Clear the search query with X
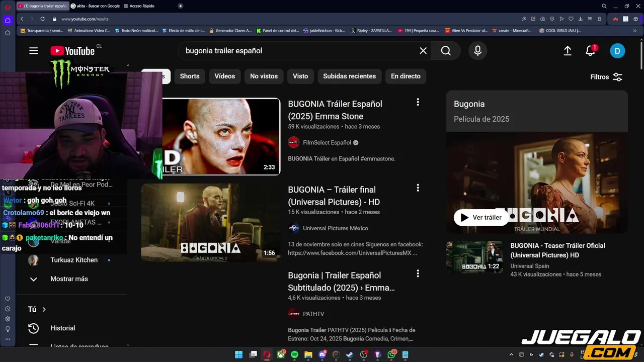This screenshot has height=362, width=644. point(423,51)
